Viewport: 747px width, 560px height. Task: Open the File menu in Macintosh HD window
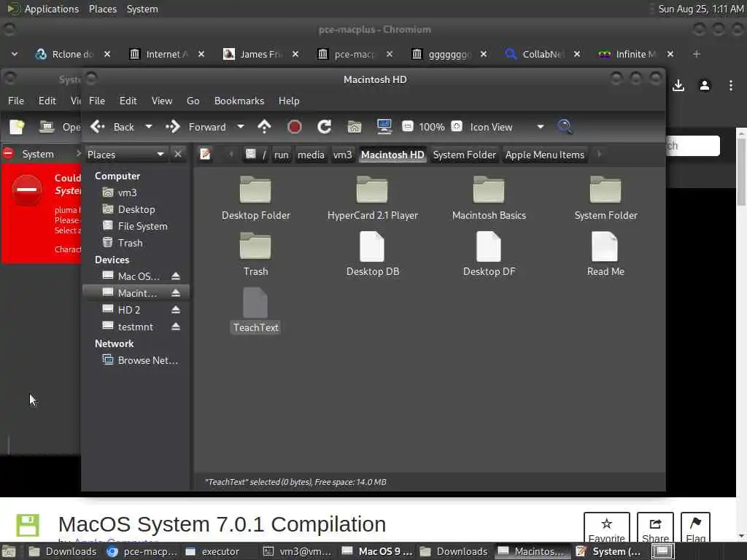97,101
